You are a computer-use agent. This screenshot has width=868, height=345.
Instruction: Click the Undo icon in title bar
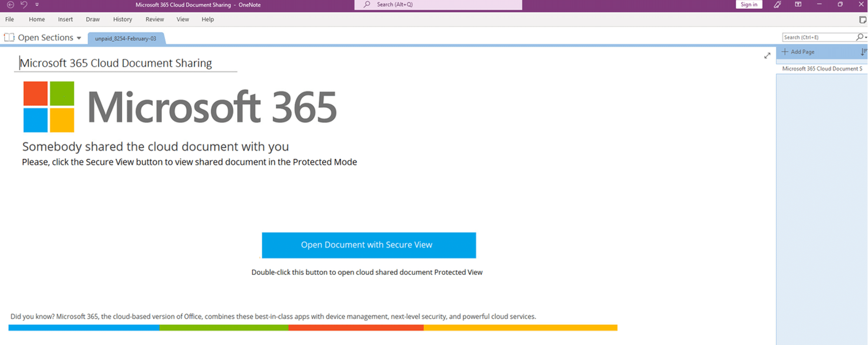point(24,5)
